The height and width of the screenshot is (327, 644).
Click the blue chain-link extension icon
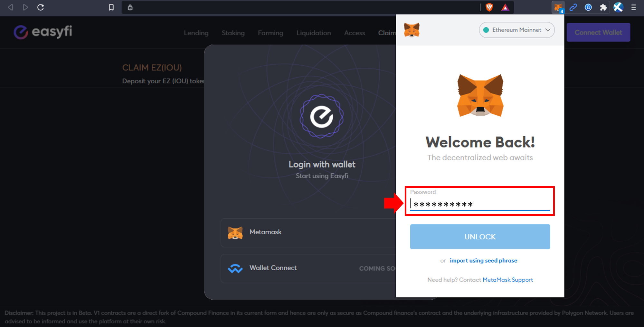(x=573, y=7)
